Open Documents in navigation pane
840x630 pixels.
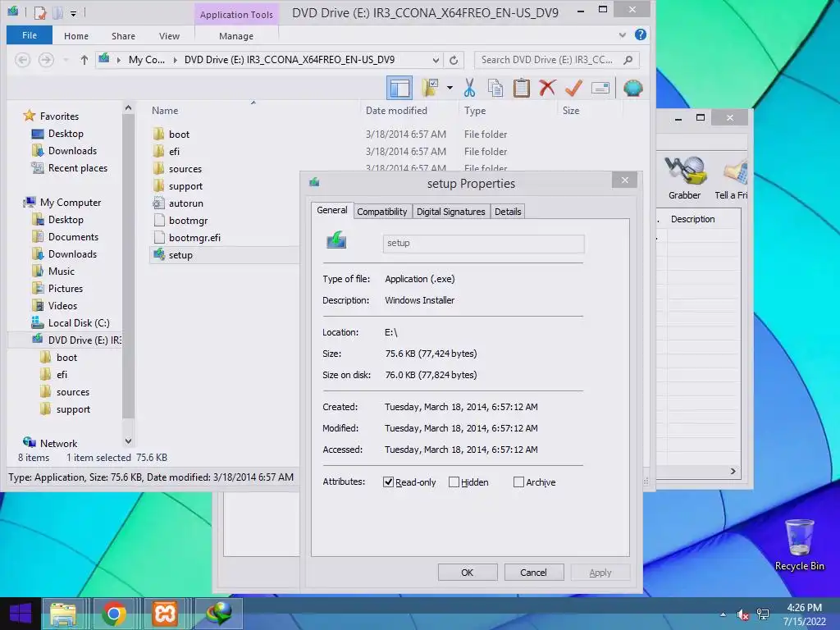(x=73, y=237)
